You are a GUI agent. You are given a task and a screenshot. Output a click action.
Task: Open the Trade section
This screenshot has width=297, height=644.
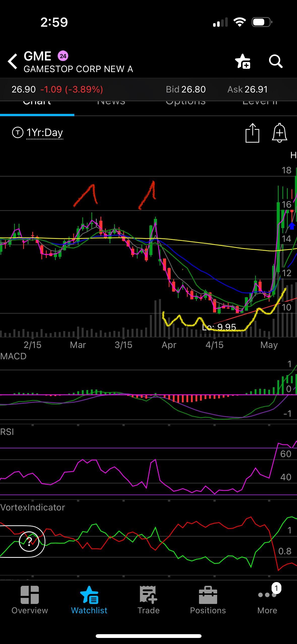[x=148, y=600]
